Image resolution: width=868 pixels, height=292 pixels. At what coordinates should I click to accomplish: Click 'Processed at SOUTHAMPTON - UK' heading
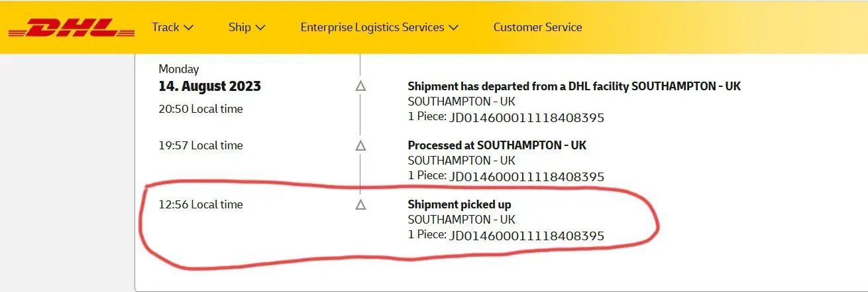[x=497, y=145]
